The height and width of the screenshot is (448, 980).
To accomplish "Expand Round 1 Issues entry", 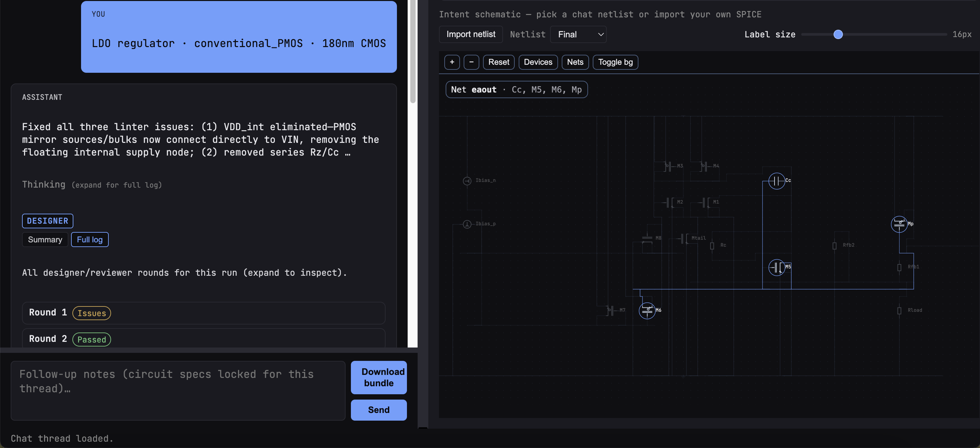I will [x=203, y=313].
